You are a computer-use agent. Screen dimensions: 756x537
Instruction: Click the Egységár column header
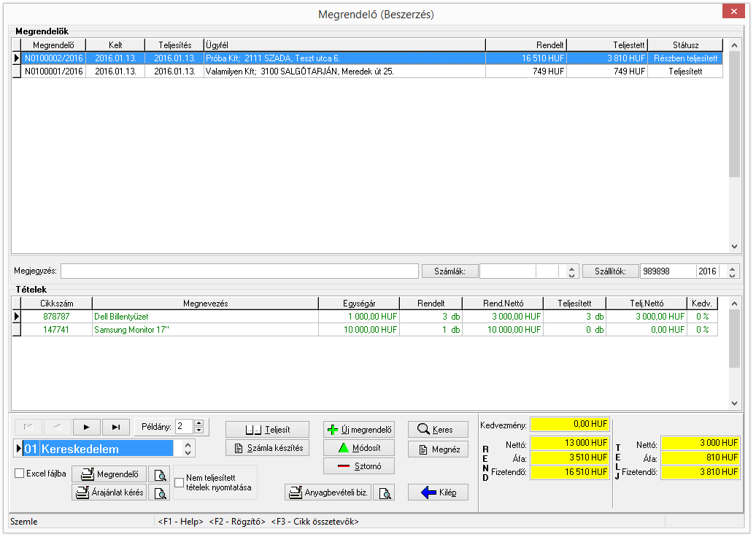pos(359,304)
